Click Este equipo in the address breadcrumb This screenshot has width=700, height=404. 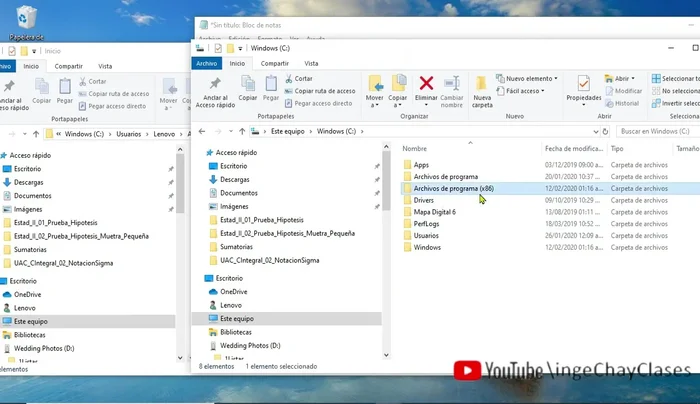288,131
